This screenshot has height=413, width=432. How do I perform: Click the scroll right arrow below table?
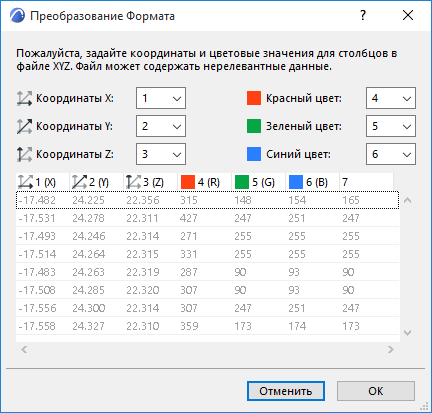pyautogui.click(x=391, y=349)
